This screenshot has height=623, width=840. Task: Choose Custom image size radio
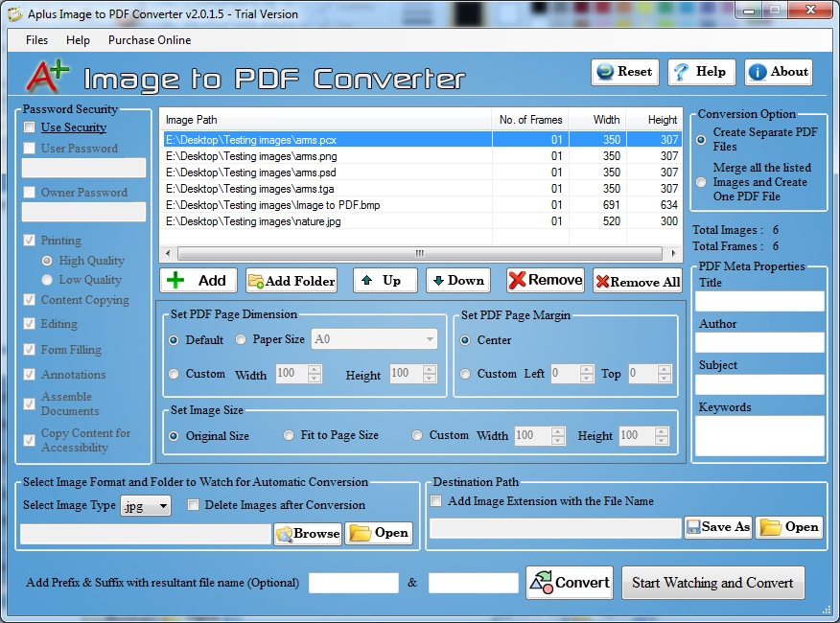[x=417, y=435]
